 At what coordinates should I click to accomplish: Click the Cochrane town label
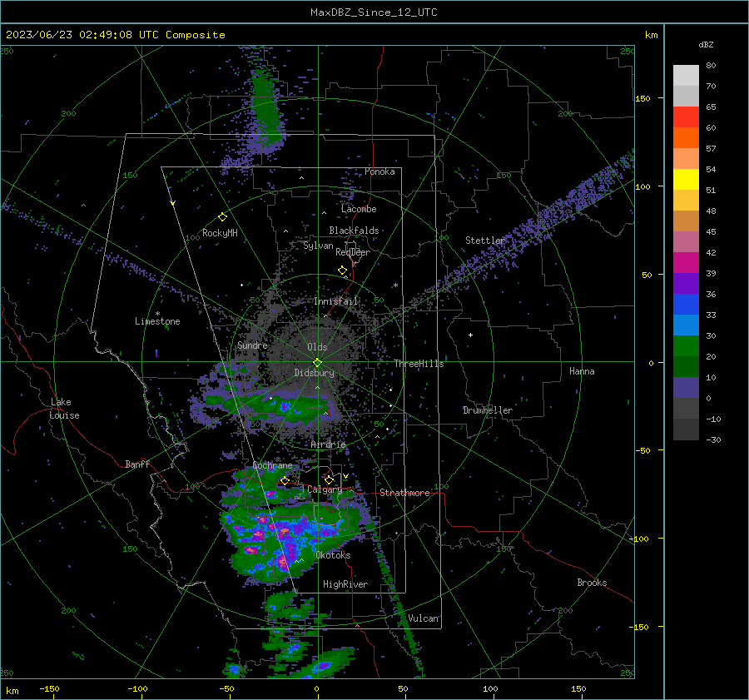pyautogui.click(x=272, y=465)
